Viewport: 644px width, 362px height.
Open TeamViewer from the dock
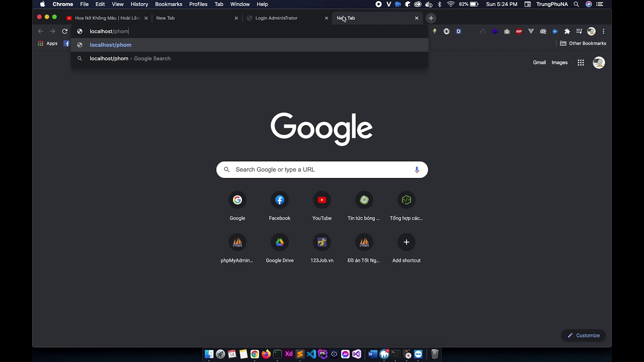click(x=418, y=354)
